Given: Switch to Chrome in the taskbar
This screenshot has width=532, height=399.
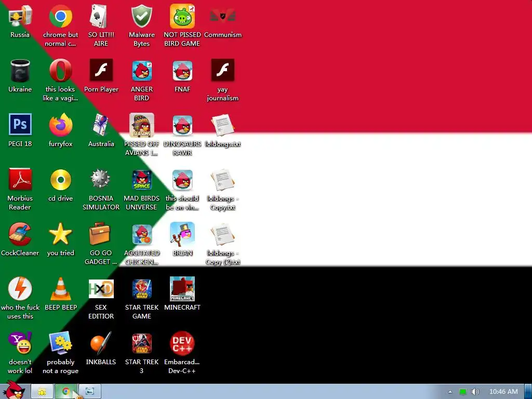Looking at the screenshot, I should click(x=66, y=392).
